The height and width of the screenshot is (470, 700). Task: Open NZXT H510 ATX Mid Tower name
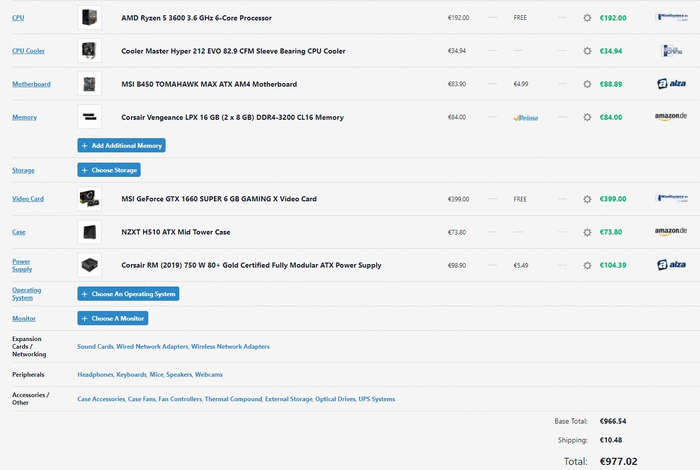pos(176,232)
